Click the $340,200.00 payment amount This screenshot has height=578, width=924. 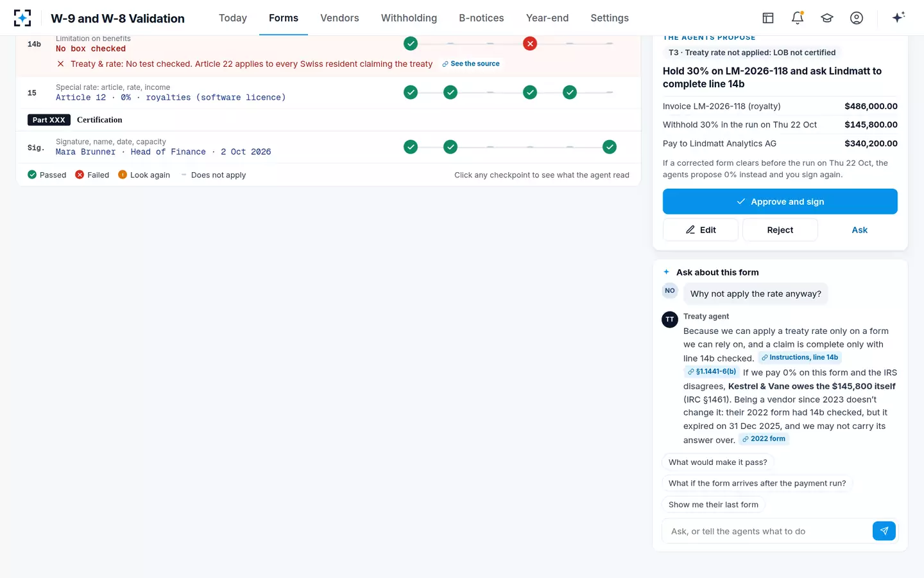click(x=871, y=143)
